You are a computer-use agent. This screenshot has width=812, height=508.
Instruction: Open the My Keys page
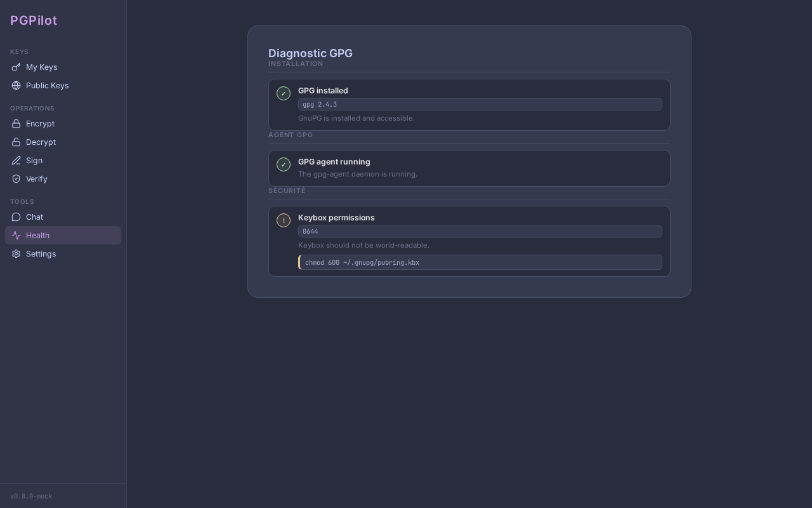pyautogui.click(x=63, y=67)
